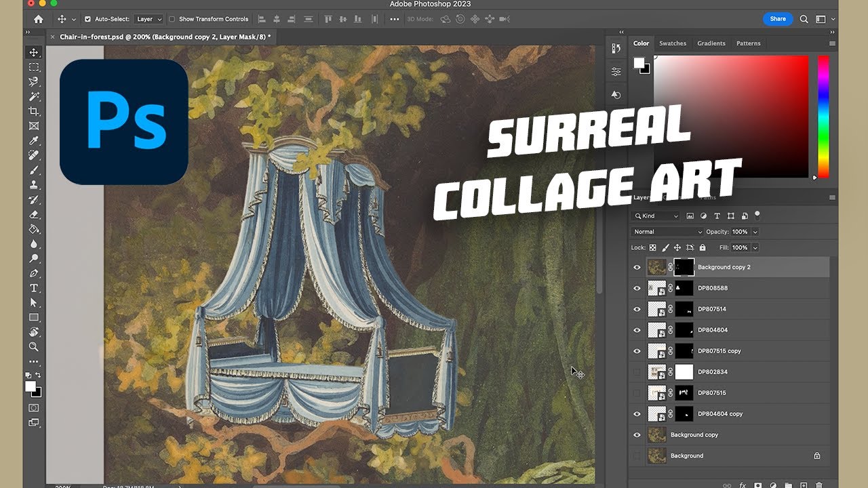
Task: Select the Brush tool
Action: click(x=34, y=170)
